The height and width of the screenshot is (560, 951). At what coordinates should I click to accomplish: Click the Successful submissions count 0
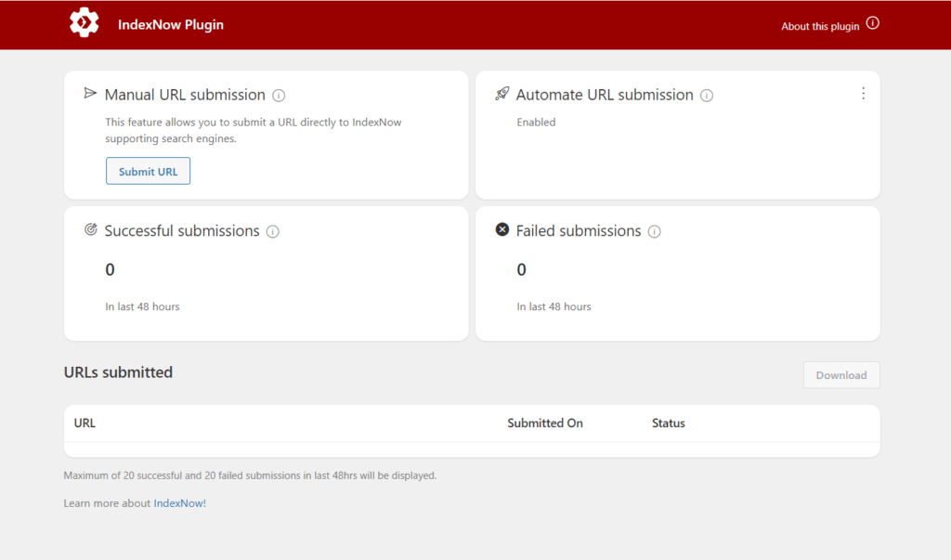(x=110, y=269)
